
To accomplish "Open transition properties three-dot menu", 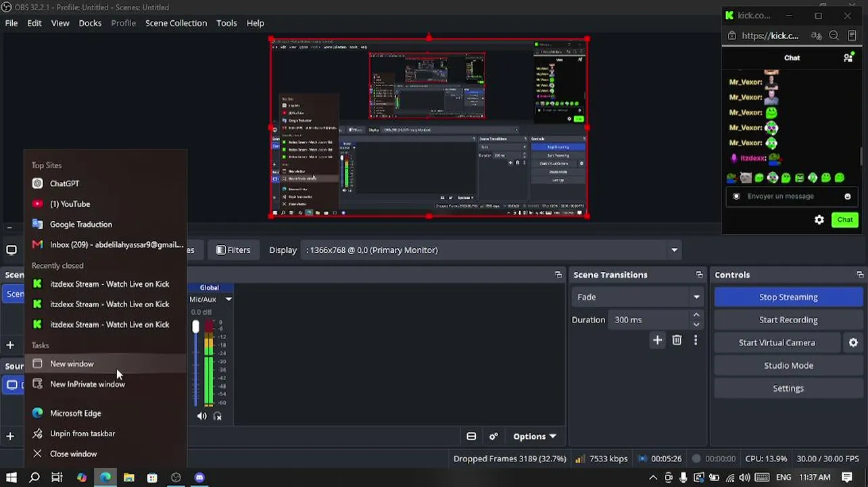I will [x=696, y=340].
